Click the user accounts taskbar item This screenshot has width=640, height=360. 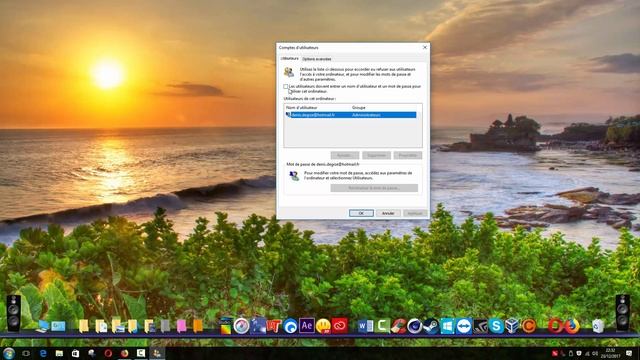tap(157, 353)
